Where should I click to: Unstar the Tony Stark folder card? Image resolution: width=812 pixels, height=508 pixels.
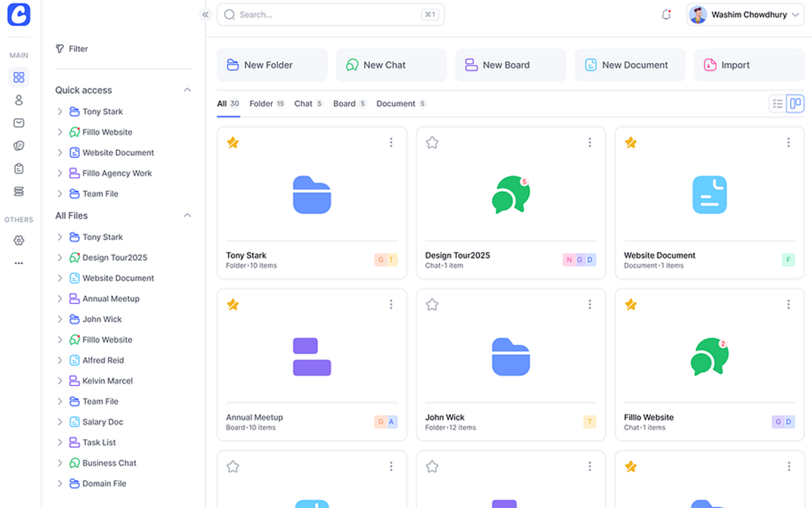point(233,143)
